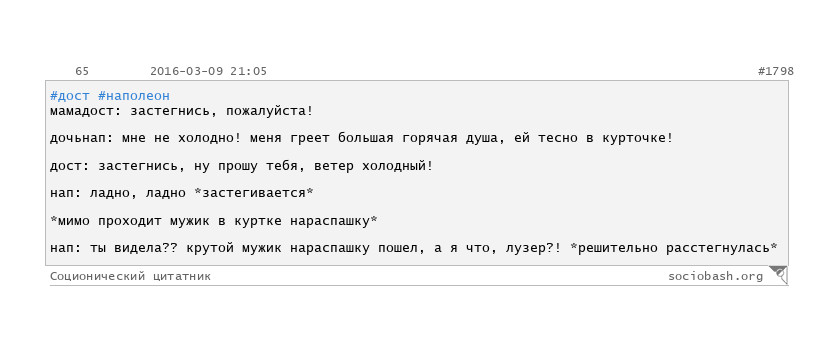Viewport: 828px width, 360px height.
Task: Open the #наполеон hashtag
Action: pyautogui.click(x=134, y=96)
